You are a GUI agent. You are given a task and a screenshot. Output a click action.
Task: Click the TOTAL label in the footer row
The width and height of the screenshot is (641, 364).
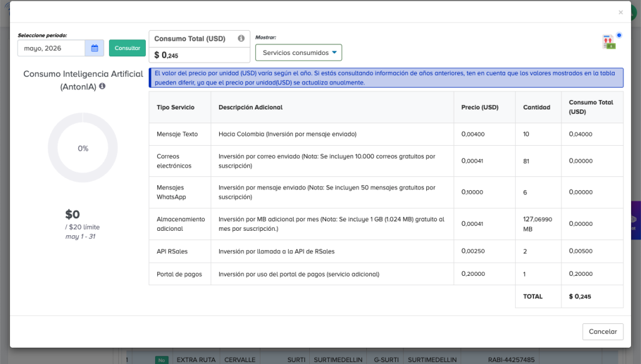click(x=533, y=296)
